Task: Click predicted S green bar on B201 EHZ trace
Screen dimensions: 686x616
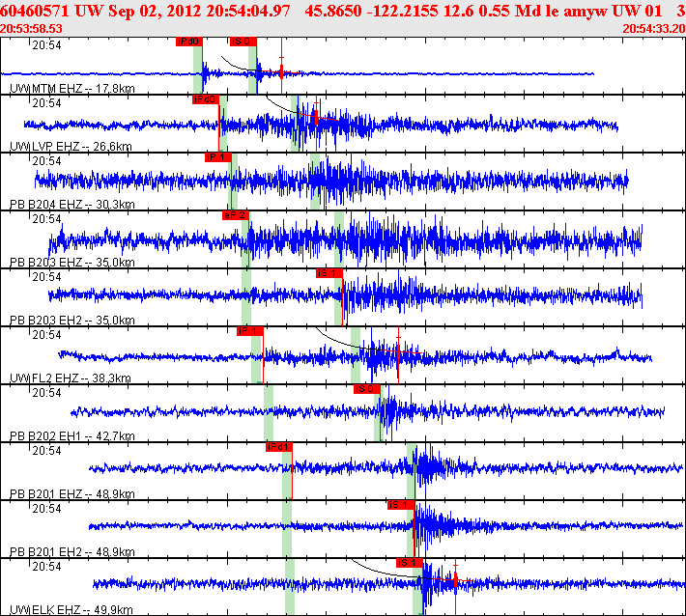Action: 412,471
